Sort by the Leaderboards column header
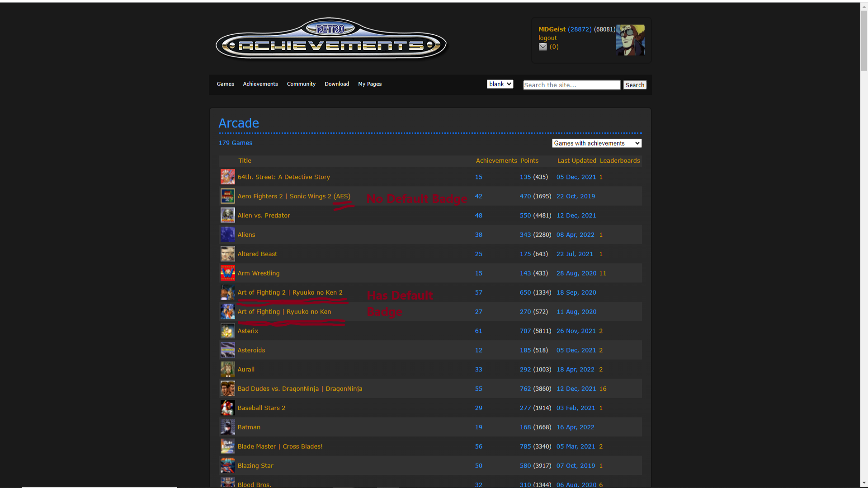 620,161
